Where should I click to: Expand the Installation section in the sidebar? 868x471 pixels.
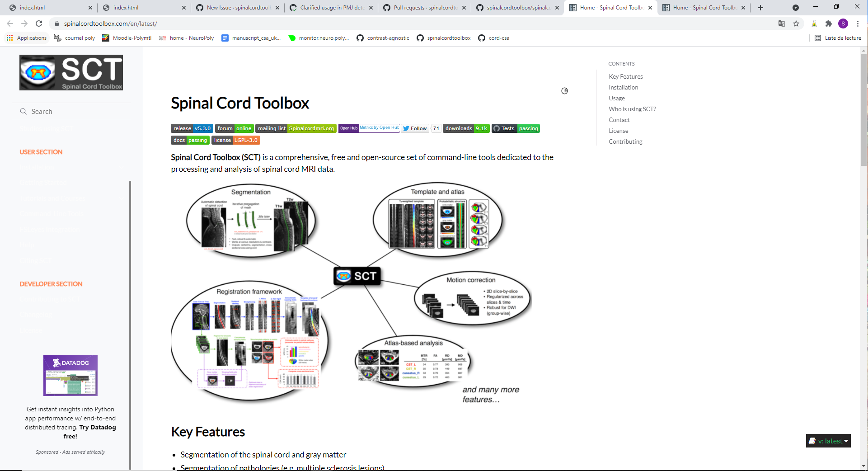pos(121,167)
